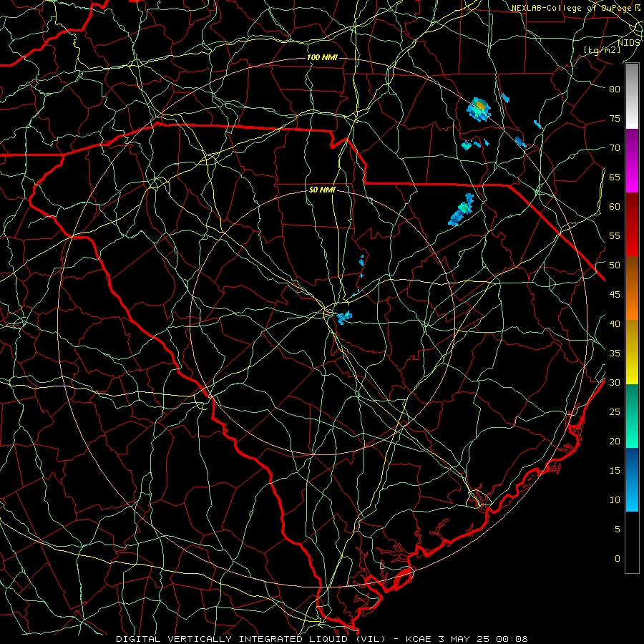Click the 0 value on the scale
The width and height of the screenshot is (644, 644).
[x=618, y=559]
